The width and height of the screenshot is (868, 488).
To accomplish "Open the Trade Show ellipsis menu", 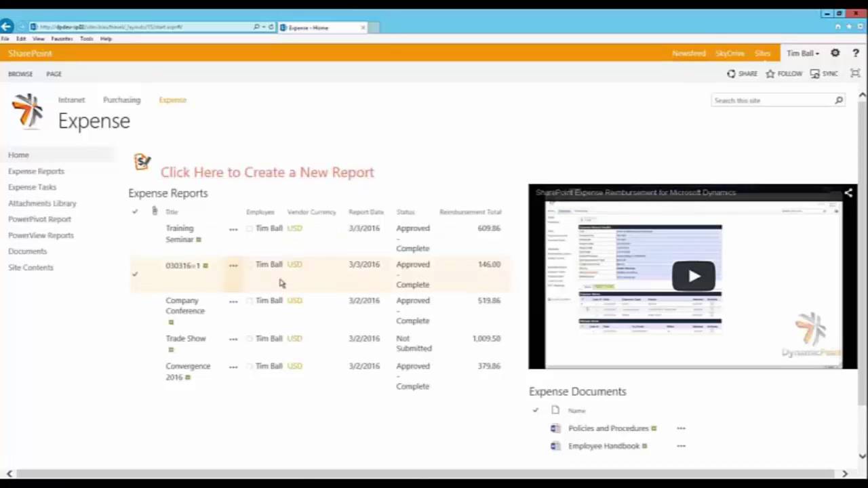I will coord(233,338).
